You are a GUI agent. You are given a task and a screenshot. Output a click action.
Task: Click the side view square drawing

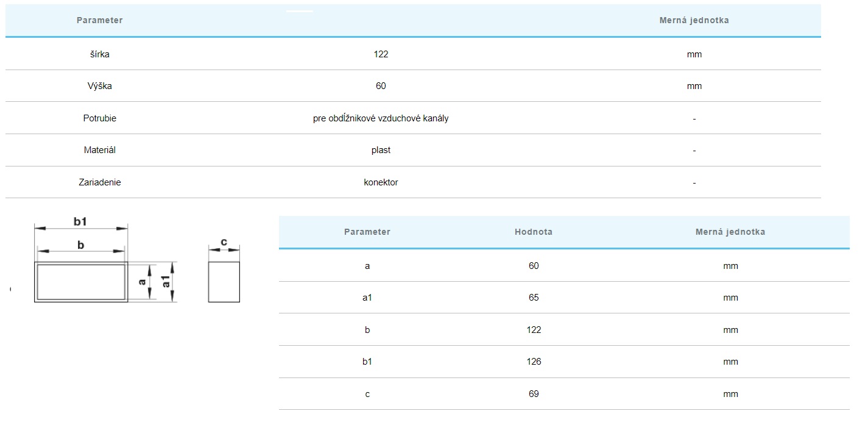[224, 282]
